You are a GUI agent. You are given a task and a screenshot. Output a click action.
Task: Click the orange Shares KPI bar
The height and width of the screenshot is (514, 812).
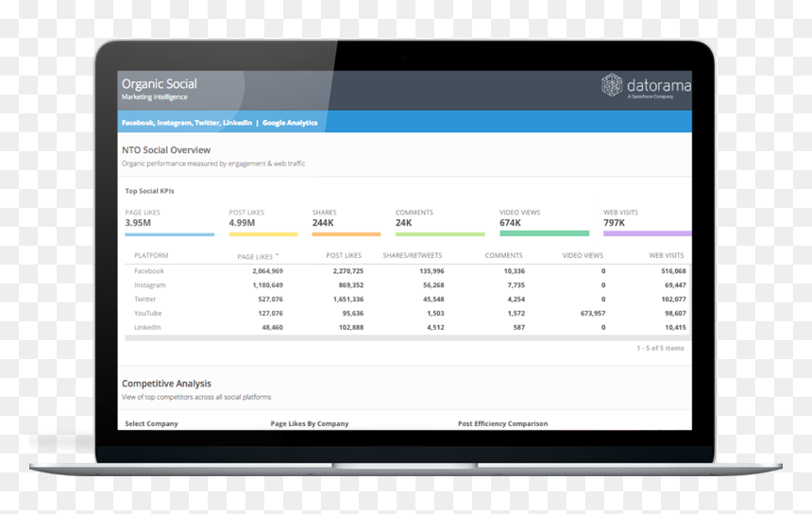346,234
